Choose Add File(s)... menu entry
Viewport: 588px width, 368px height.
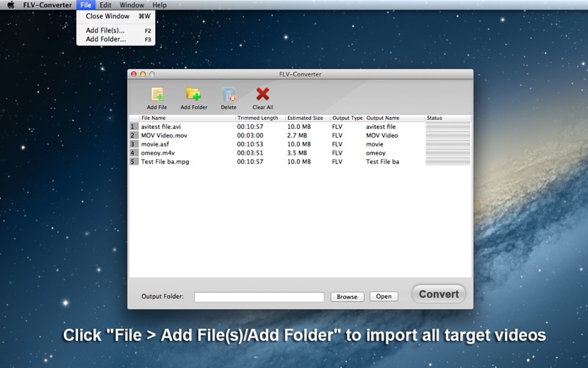[116, 30]
